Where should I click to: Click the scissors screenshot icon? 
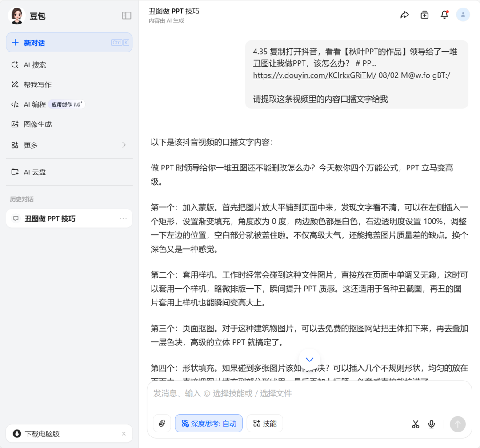point(416,424)
